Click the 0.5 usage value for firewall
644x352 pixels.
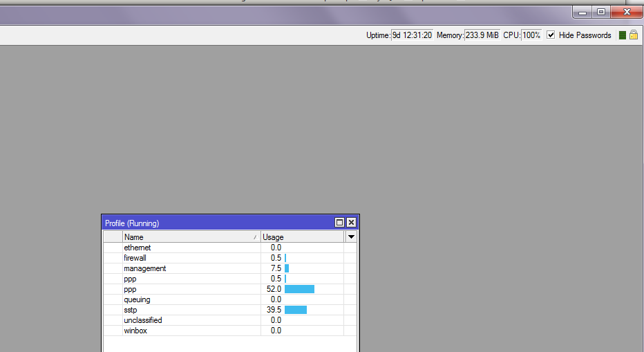(276, 258)
